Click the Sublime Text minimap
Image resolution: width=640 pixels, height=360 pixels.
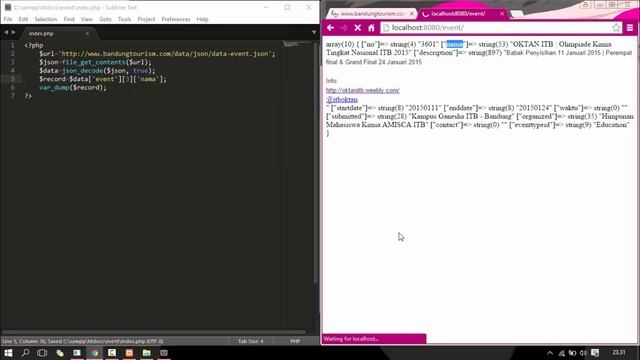click(x=297, y=44)
